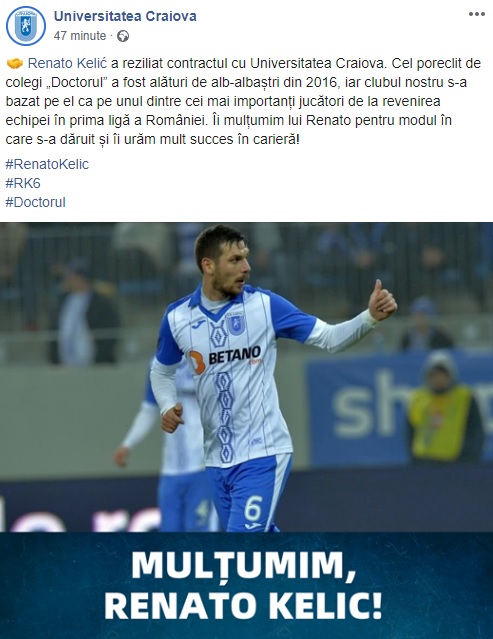
Task: Click the MULȚUMIM banner heading
Action: pyautogui.click(x=243, y=564)
